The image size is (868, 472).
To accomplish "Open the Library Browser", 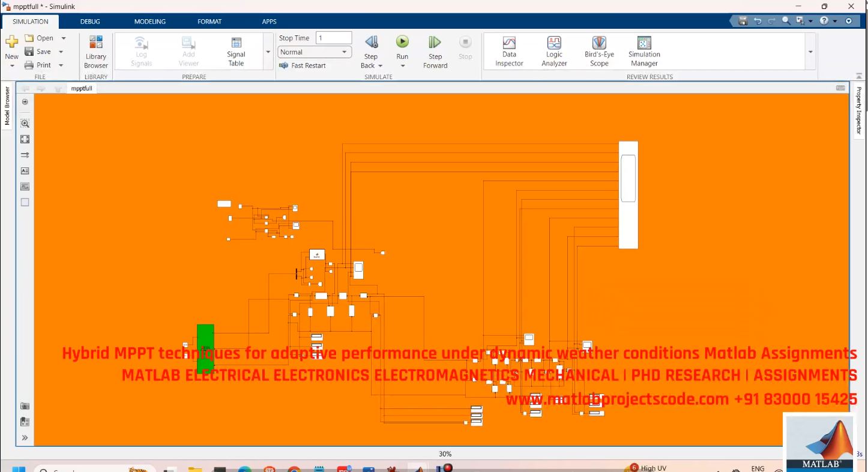I will pyautogui.click(x=95, y=51).
